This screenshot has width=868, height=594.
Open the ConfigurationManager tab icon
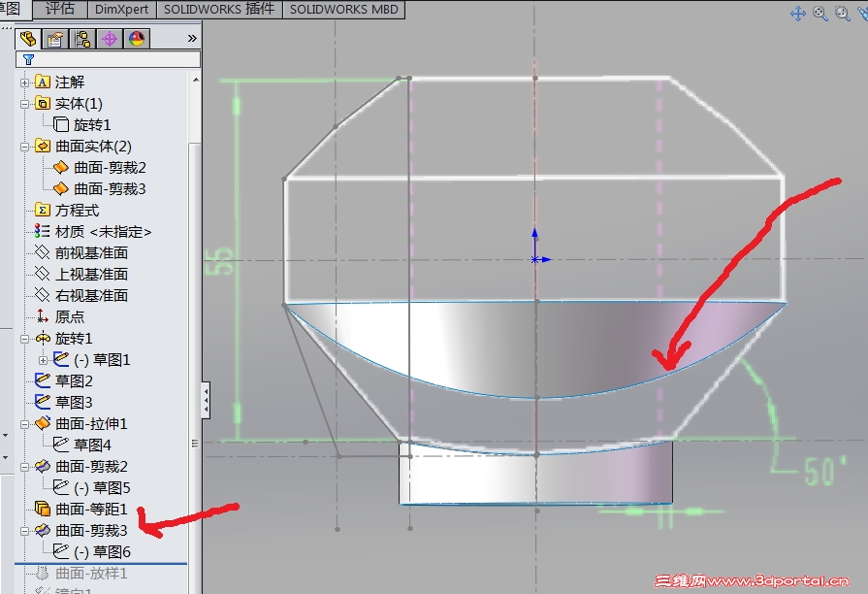[82, 39]
